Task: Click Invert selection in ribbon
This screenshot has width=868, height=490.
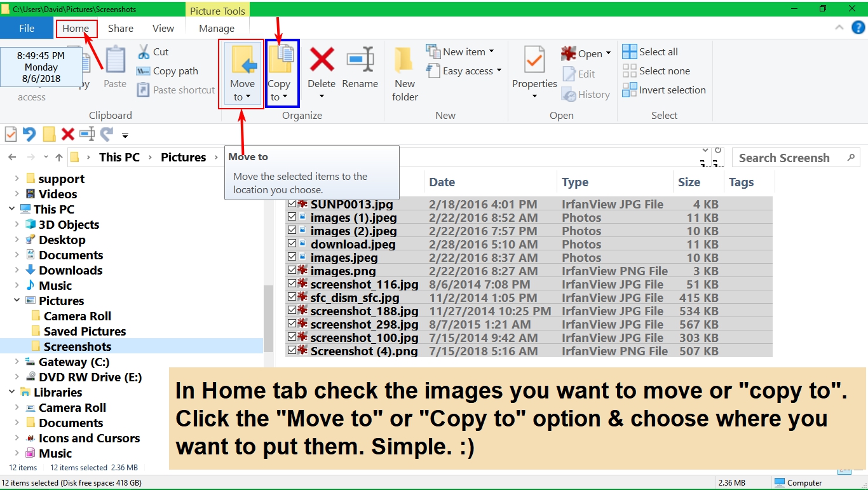Action: pos(664,90)
